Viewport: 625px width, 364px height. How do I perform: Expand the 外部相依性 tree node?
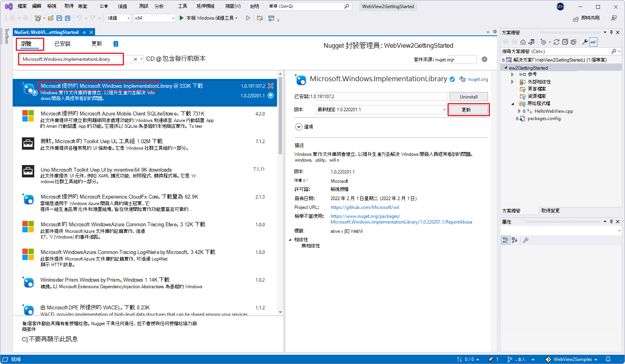click(512, 82)
